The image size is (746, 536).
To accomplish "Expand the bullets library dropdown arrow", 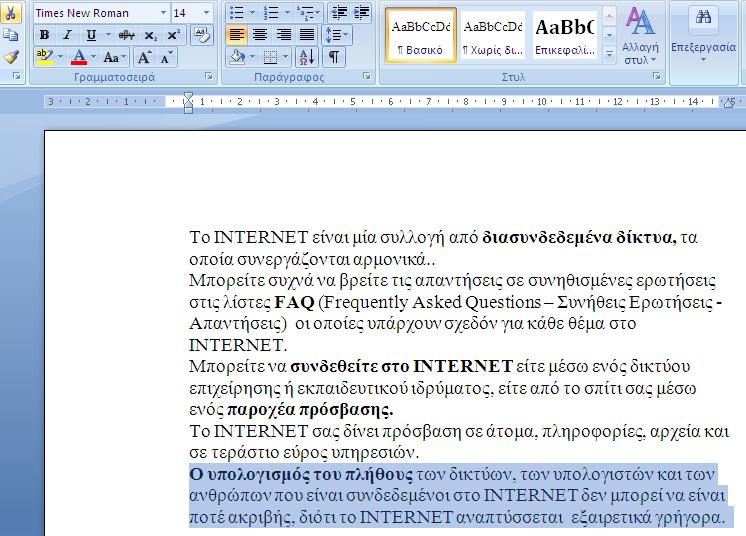I will (x=252, y=13).
